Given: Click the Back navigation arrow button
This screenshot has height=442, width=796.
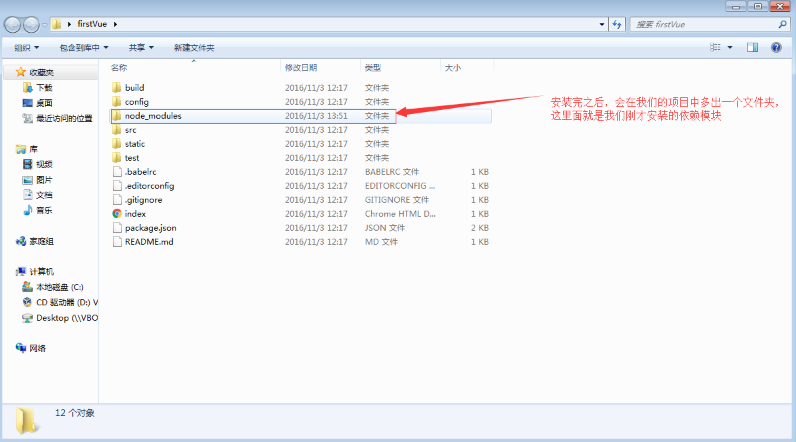Looking at the screenshot, I should tap(13, 22).
